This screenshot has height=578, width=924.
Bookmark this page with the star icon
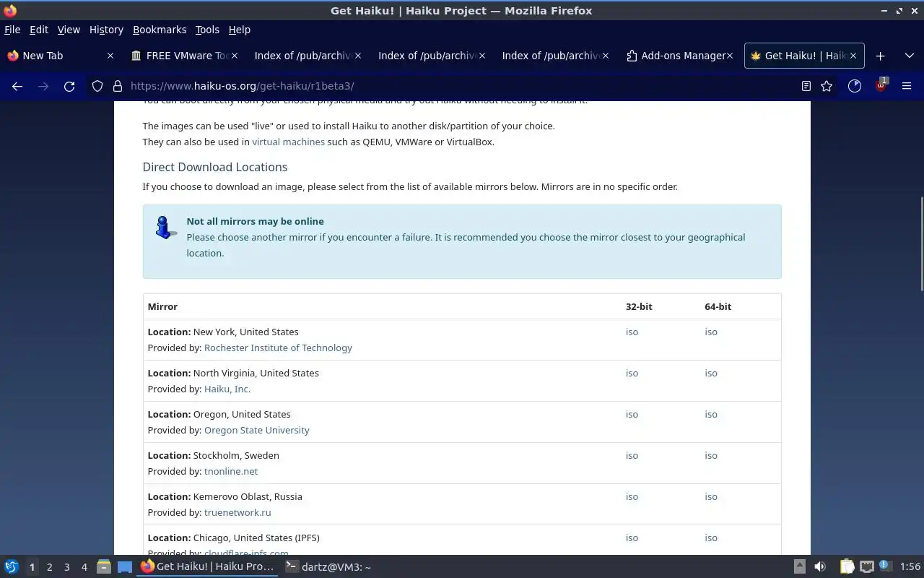pyautogui.click(x=827, y=86)
